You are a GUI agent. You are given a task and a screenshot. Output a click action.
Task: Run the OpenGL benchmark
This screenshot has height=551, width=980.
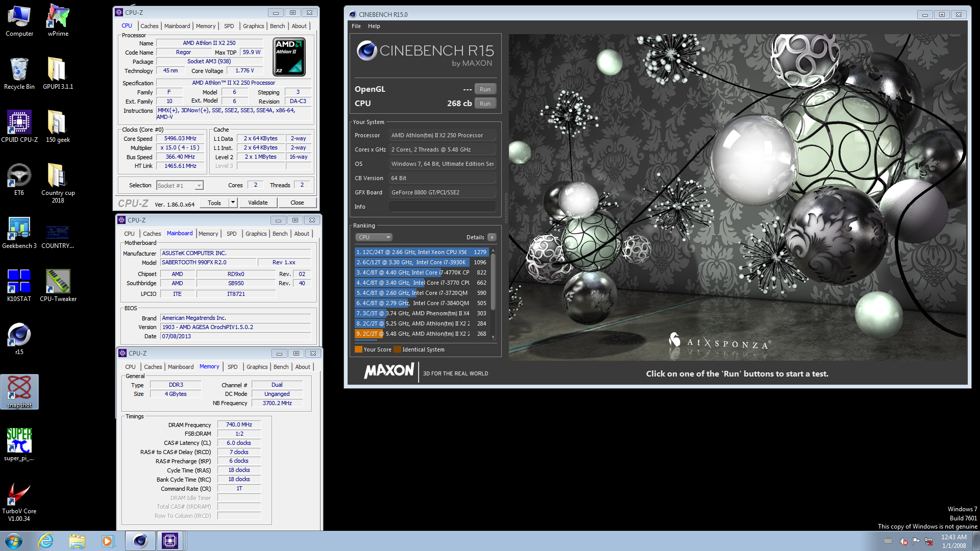point(485,89)
